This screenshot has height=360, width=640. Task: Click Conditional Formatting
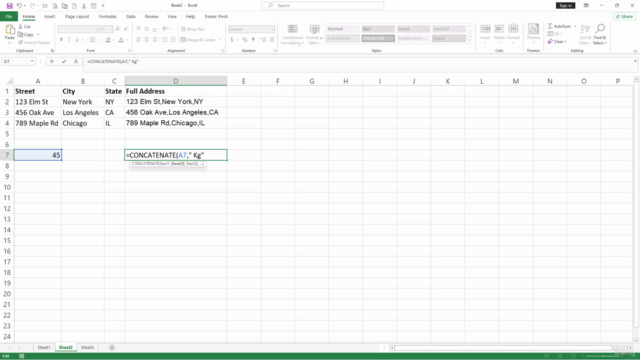(292, 35)
